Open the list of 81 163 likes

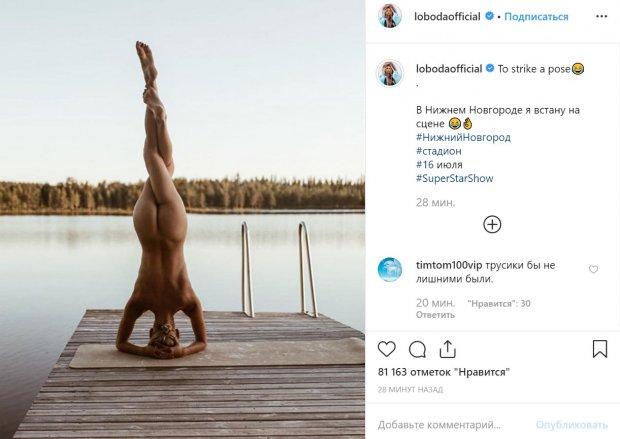click(x=444, y=372)
